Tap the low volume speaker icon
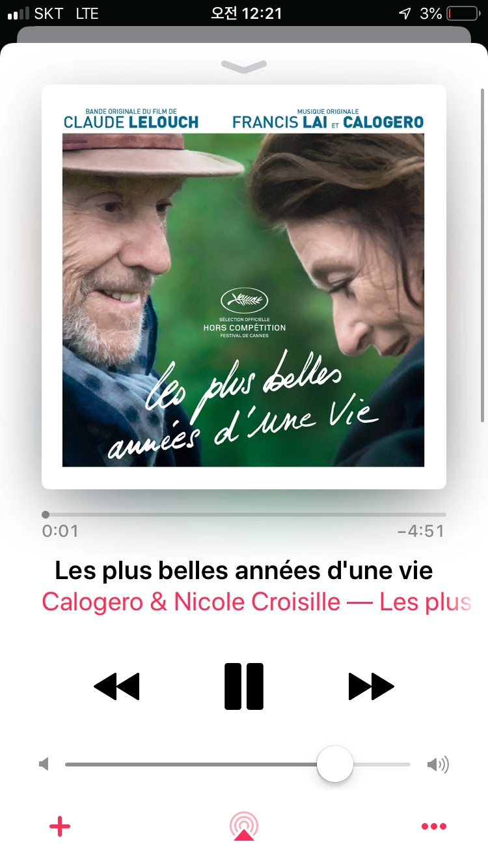 pos(44,764)
